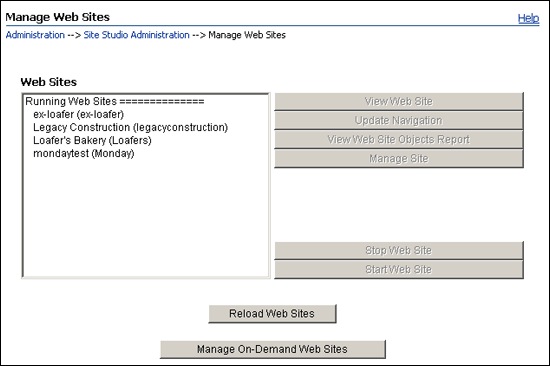Open the Help link
The width and height of the screenshot is (550, 366).
point(528,18)
